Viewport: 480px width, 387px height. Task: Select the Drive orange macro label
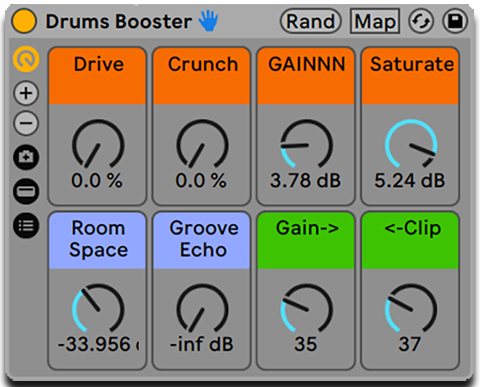coord(97,76)
